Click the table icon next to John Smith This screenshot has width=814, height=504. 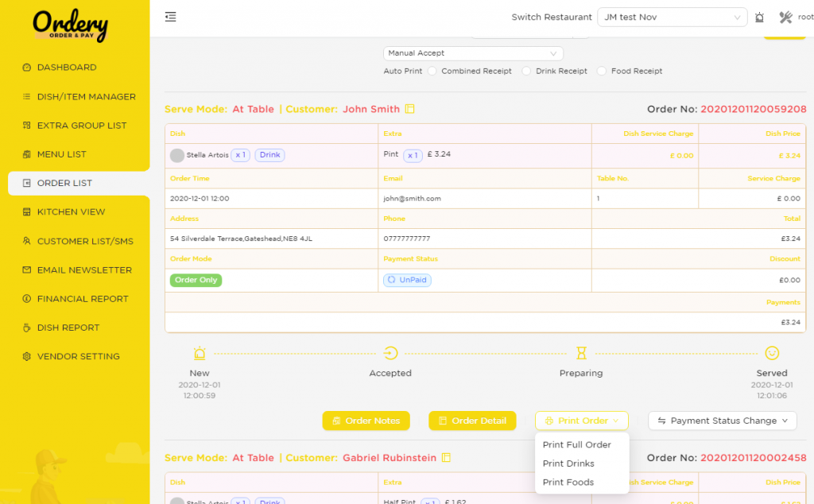[x=409, y=109]
